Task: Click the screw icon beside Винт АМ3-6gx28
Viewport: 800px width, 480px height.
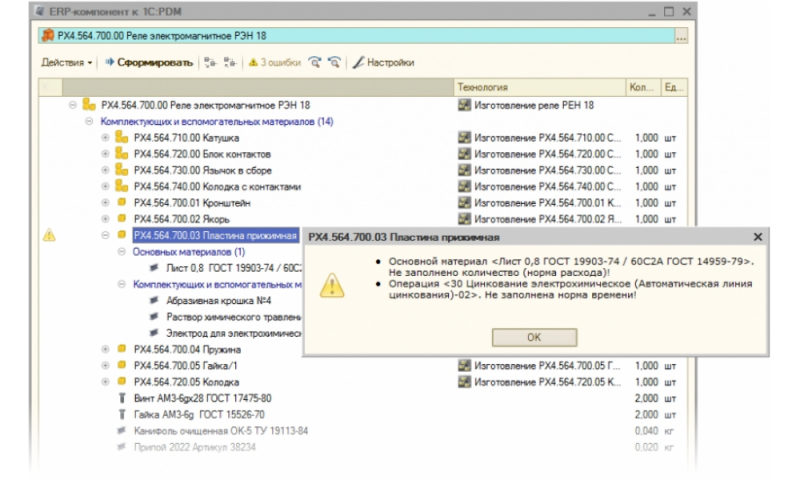Action: 122,398
